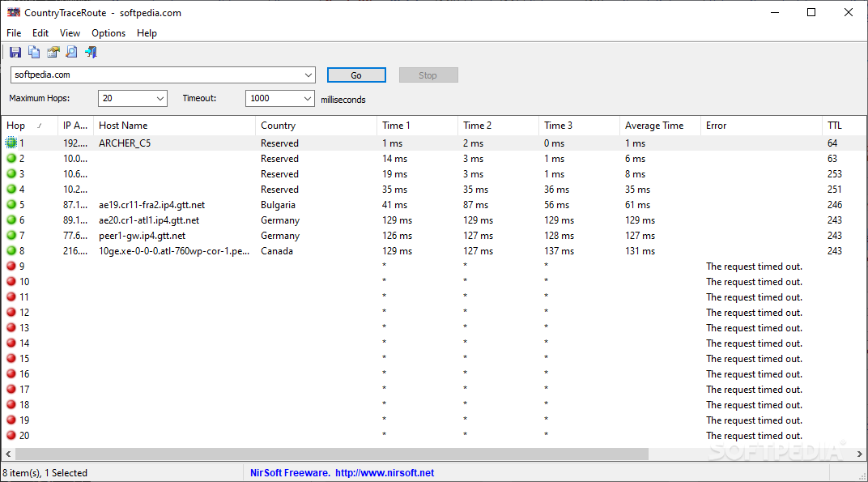Viewport: 868px width, 482px height.
Task: Select the ae20.cr1-atl1.ip4.gtt.net host
Action: (149, 220)
